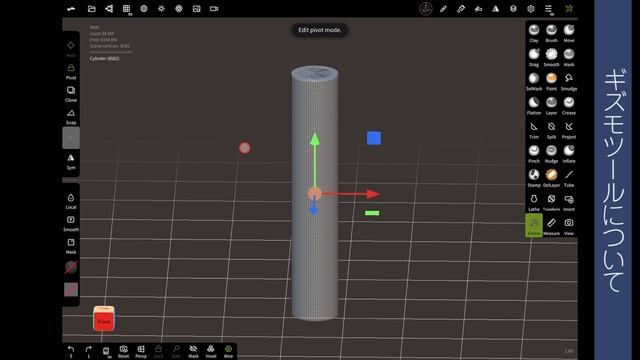The image size is (640, 360).
Task: Select the Brush sculpt tool
Action: [551, 33]
